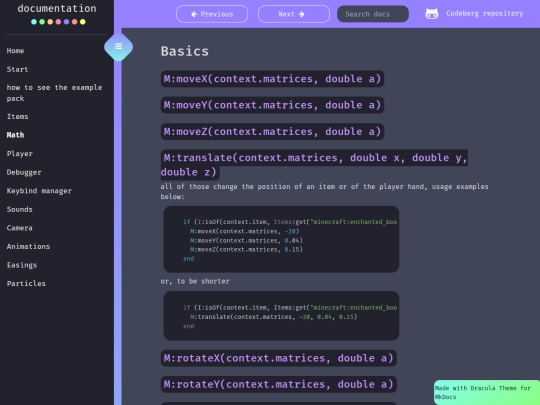Open the Start page in sidebar
This screenshot has width=540, height=405.
click(17, 69)
